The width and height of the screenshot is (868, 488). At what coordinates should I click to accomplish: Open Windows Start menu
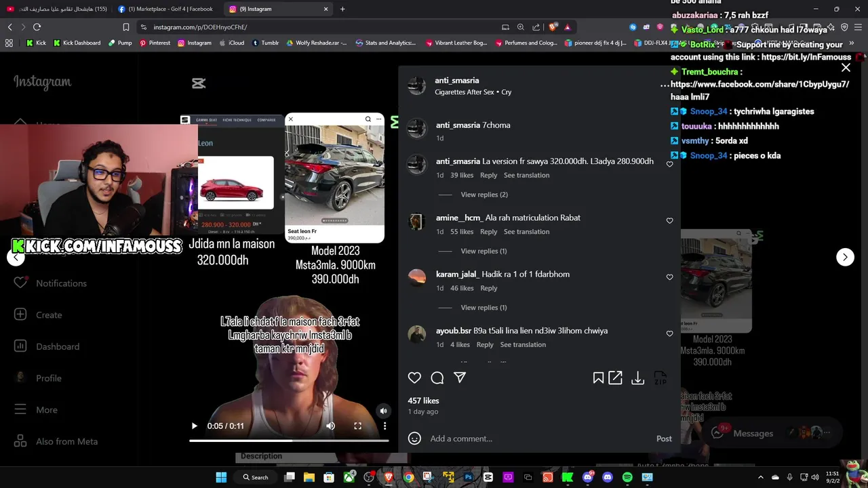(x=221, y=477)
